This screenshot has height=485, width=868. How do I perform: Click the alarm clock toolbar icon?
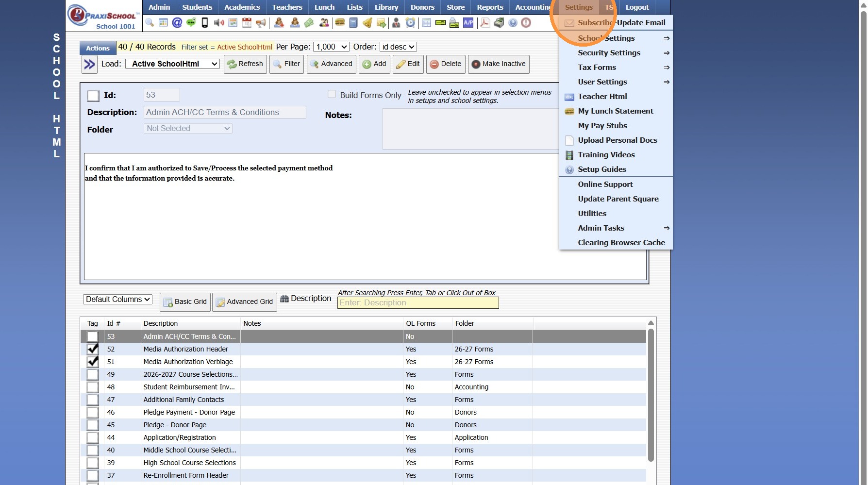click(x=411, y=23)
